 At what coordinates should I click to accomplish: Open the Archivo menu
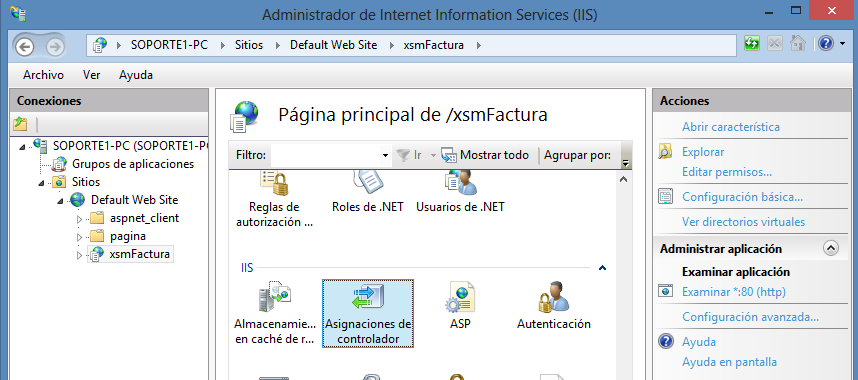click(x=43, y=75)
